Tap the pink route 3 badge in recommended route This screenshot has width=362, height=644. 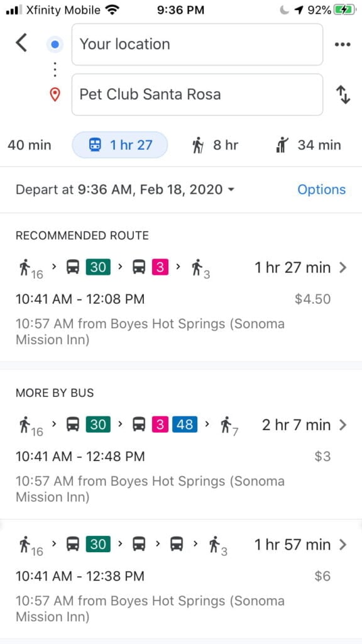coord(160,268)
